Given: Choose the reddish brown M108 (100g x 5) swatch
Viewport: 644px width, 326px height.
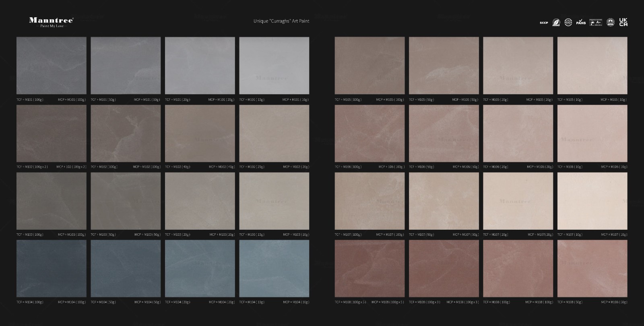Looking at the screenshot, I should pyautogui.click(x=369, y=268).
